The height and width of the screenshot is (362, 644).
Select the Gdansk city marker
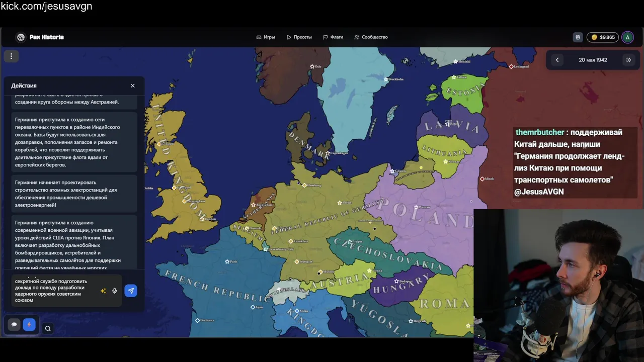point(392,171)
